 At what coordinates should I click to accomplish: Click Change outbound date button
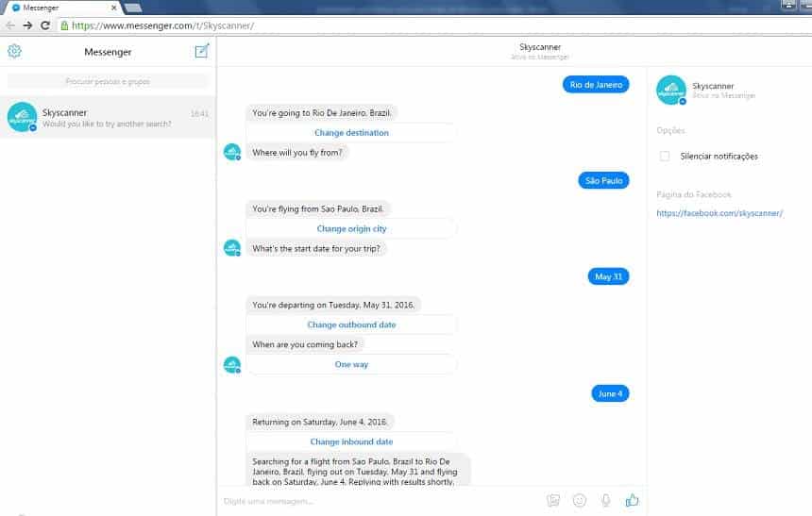(351, 325)
